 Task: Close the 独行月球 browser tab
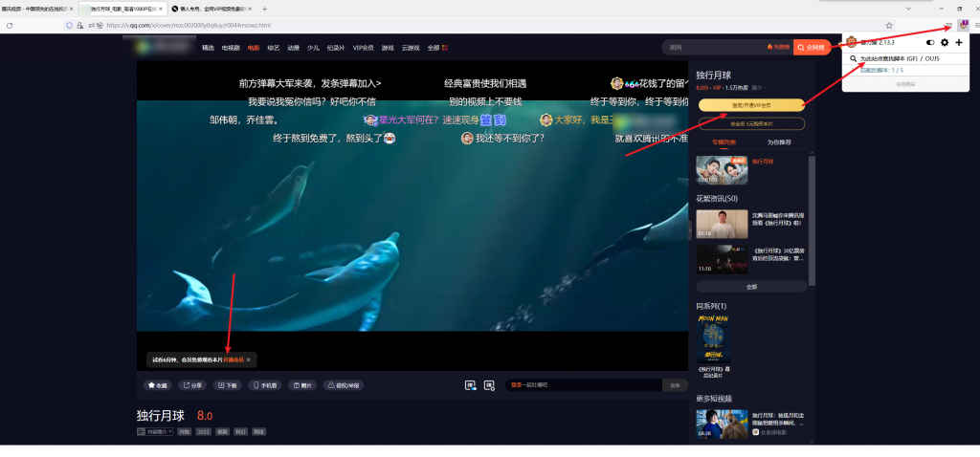click(162, 9)
